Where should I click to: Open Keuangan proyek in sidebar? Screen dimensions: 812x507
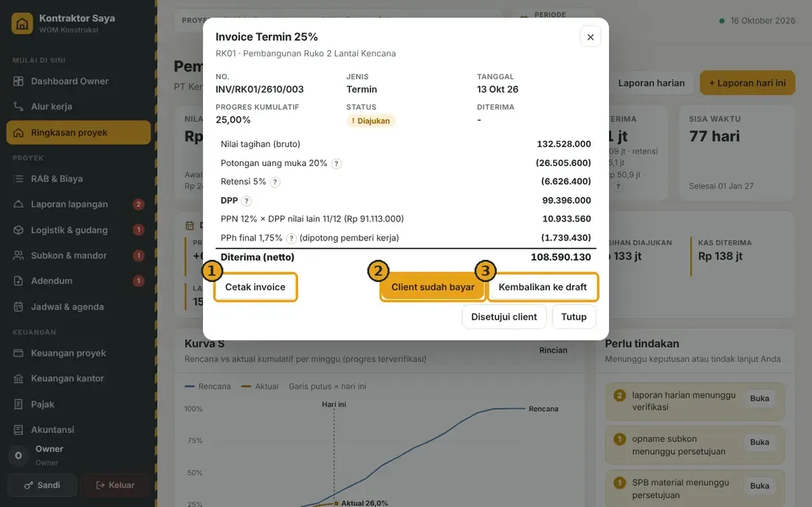[79, 353]
